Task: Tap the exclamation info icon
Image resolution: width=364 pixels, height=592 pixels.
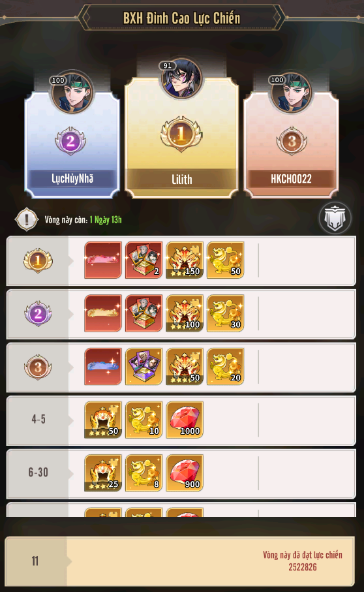Action: (26, 219)
